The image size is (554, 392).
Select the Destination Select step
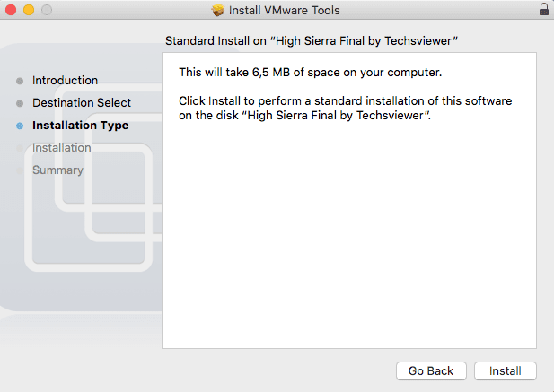pyautogui.click(x=82, y=102)
